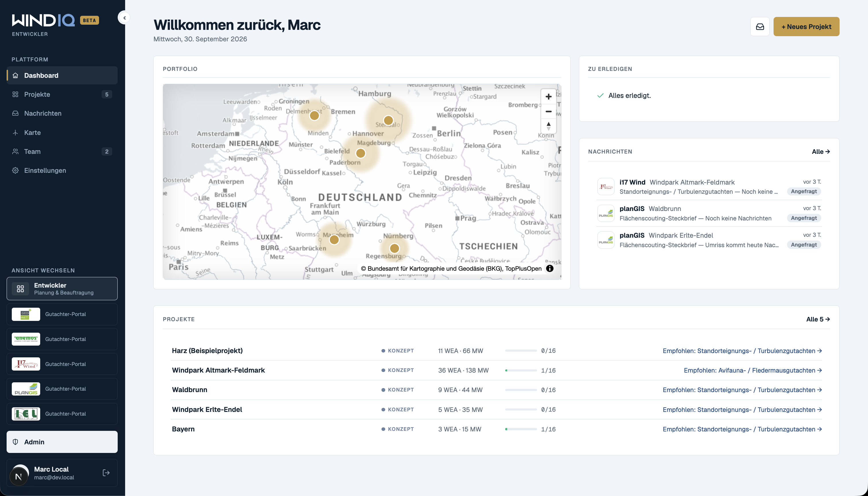Zoom in on the portfolio map

click(x=549, y=97)
